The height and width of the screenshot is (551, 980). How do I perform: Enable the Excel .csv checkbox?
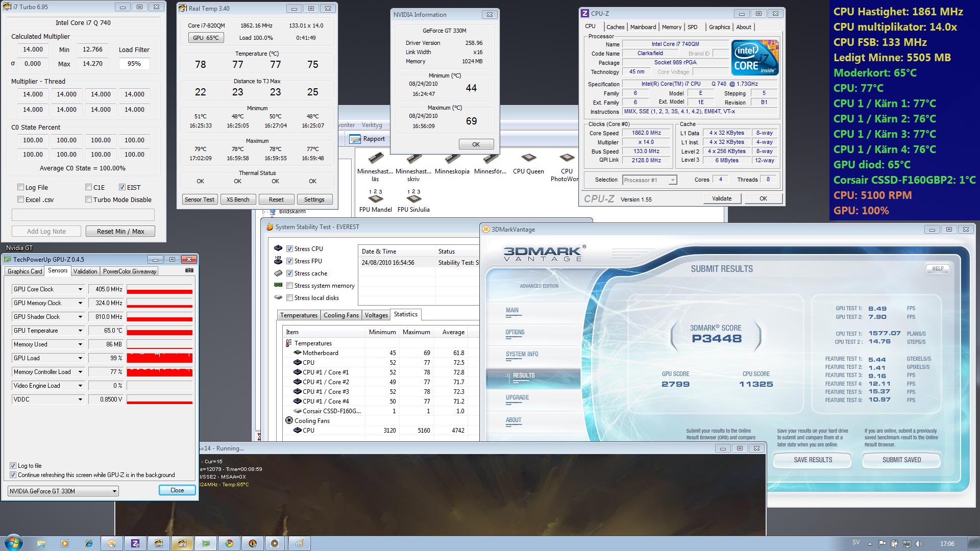(x=21, y=199)
